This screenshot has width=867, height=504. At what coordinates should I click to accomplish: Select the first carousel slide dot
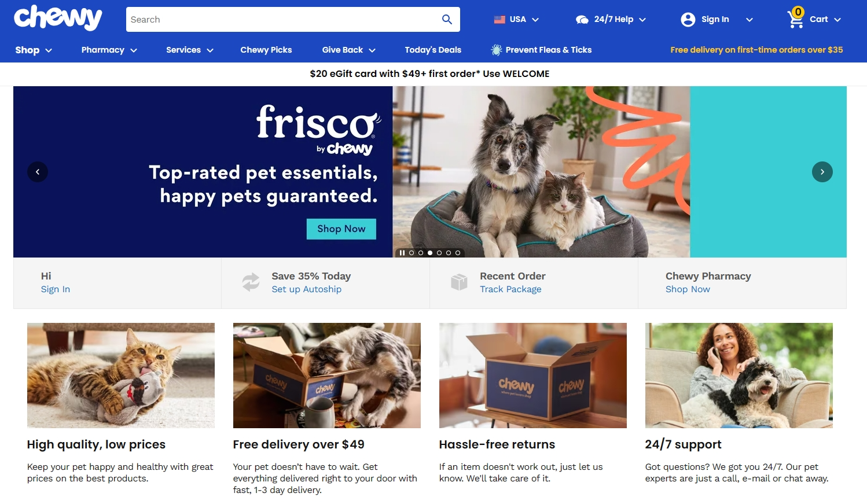click(x=412, y=253)
